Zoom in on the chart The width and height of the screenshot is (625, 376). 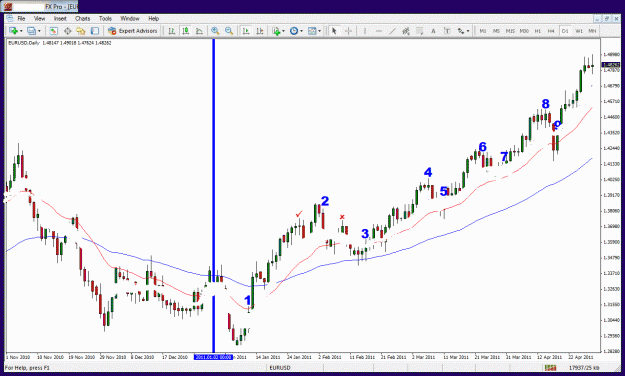(215, 31)
